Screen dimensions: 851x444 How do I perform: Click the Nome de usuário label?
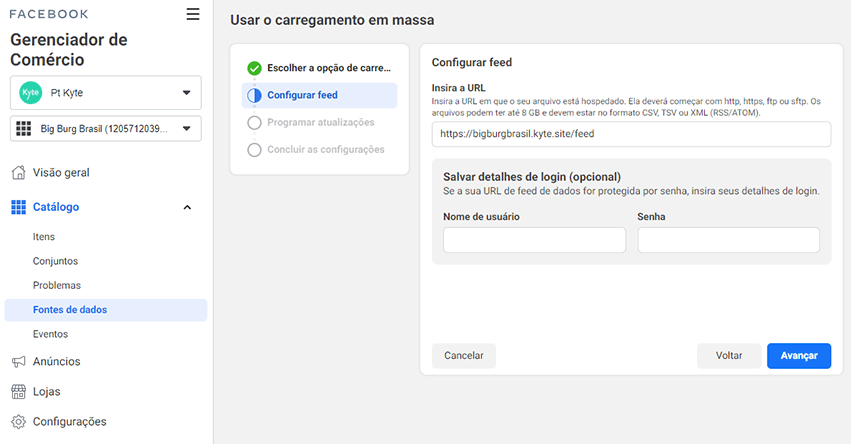pos(481,217)
